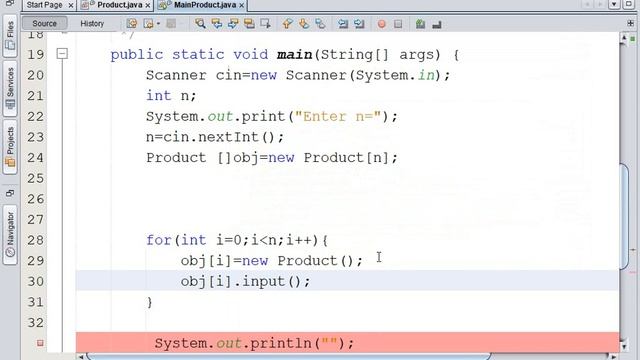The width and height of the screenshot is (640, 360).
Task: Click the Shift Line Left icon
Action: coord(343,24)
